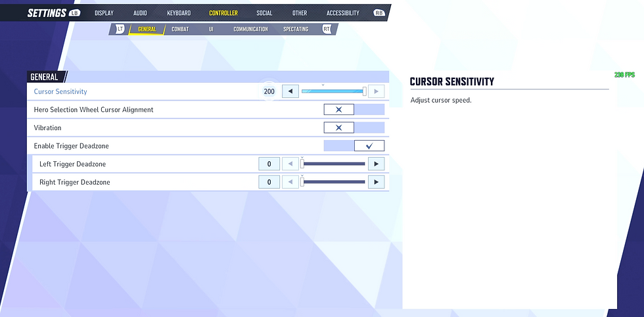Toggle Hero Selection Wheel Cursor Alignment switch
This screenshot has height=317, width=644.
(354, 110)
